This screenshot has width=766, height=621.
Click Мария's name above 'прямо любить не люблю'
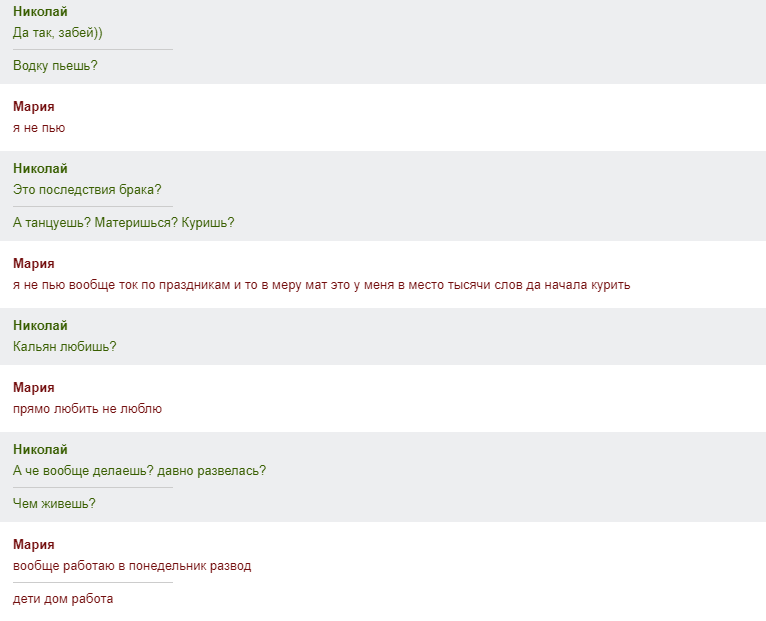pyautogui.click(x=34, y=387)
